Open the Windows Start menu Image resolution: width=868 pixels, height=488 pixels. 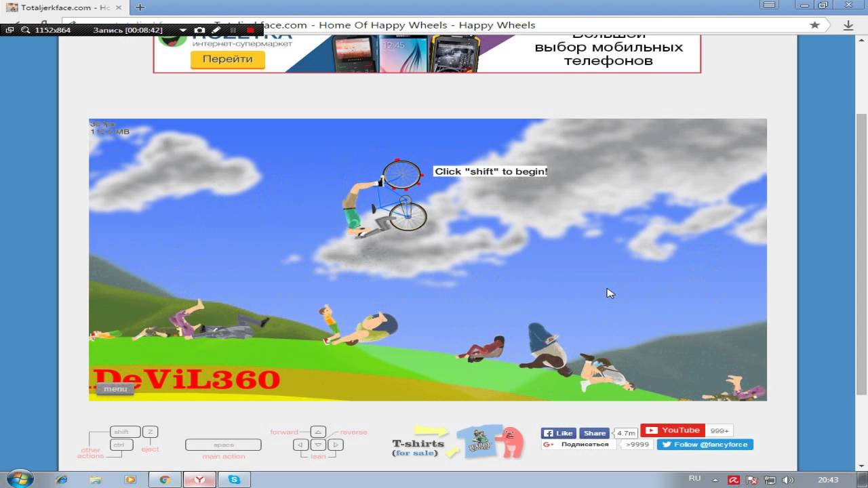tap(20, 479)
